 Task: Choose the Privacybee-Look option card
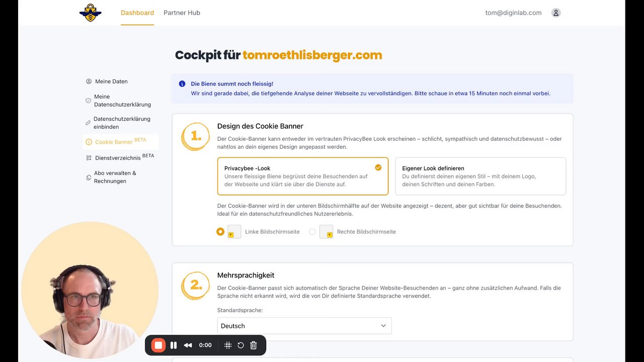pos(303,176)
